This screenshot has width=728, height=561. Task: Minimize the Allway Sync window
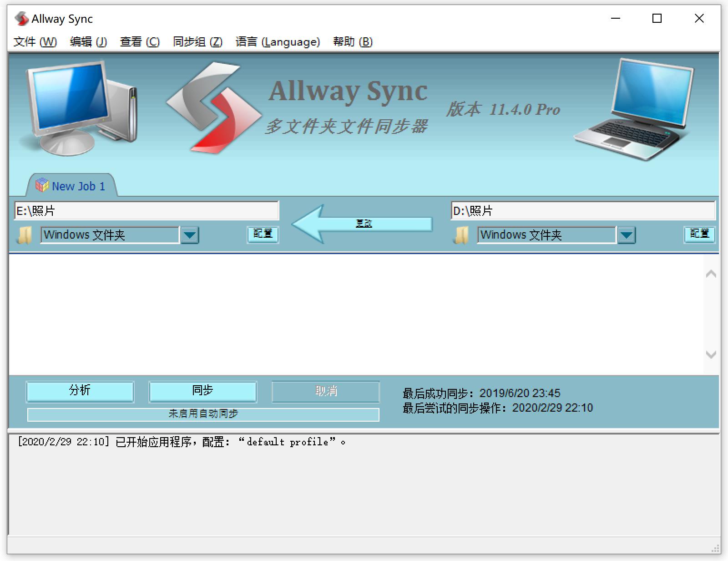(616, 19)
